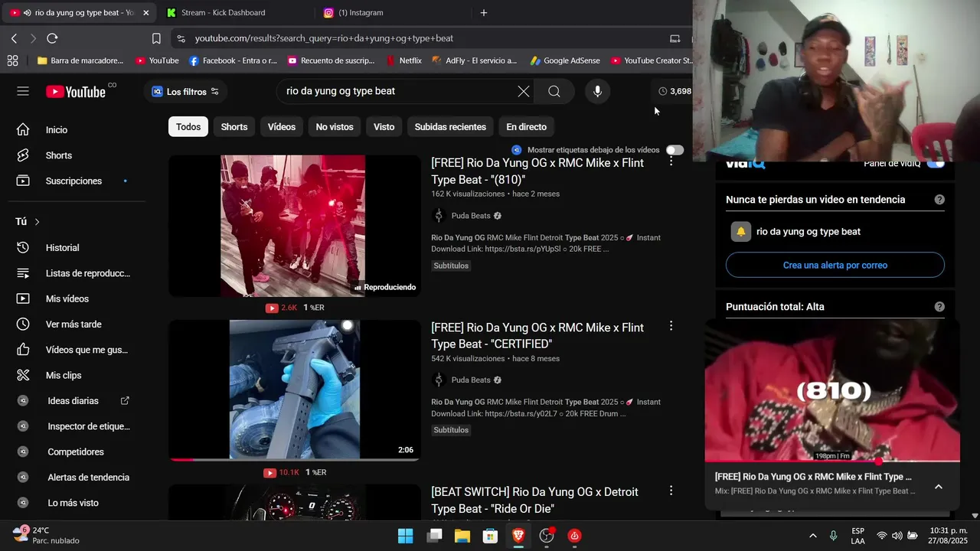Select the Shorts filter chip
The image size is (980, 551).
pos(234,127)
